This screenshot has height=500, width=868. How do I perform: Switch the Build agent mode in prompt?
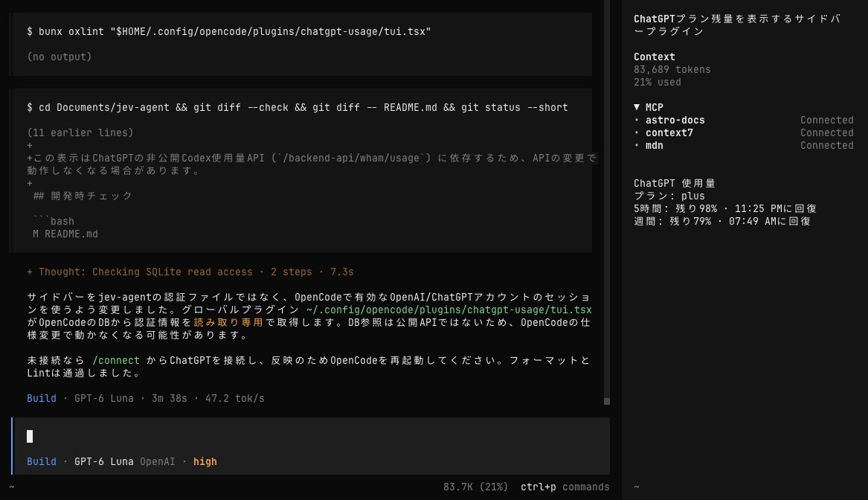42,462
